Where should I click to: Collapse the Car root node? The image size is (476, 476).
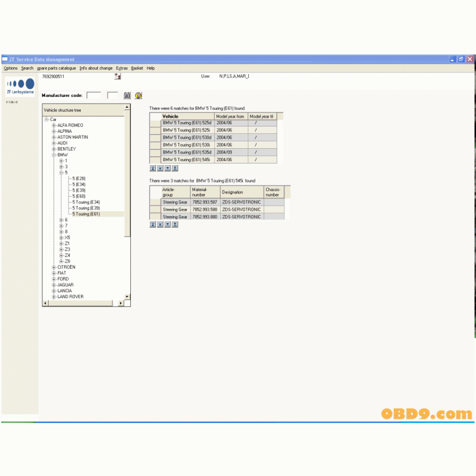coord(47,120)
